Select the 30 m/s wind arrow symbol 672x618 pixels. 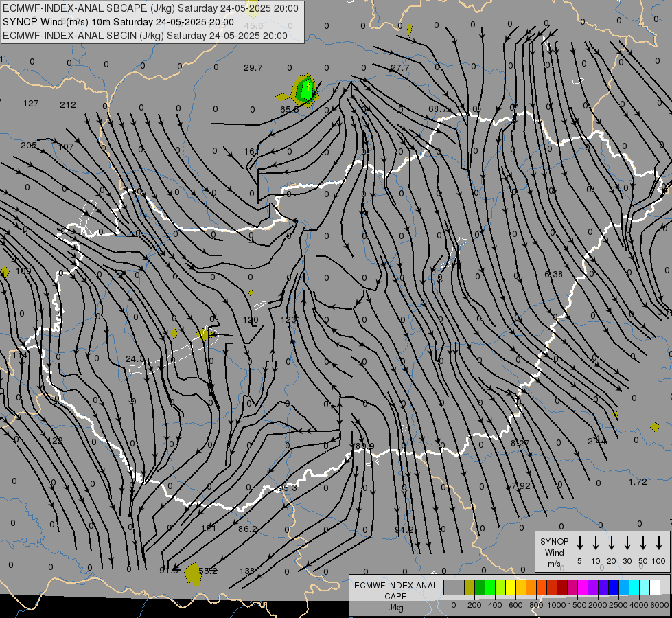(x=627, y=543)
